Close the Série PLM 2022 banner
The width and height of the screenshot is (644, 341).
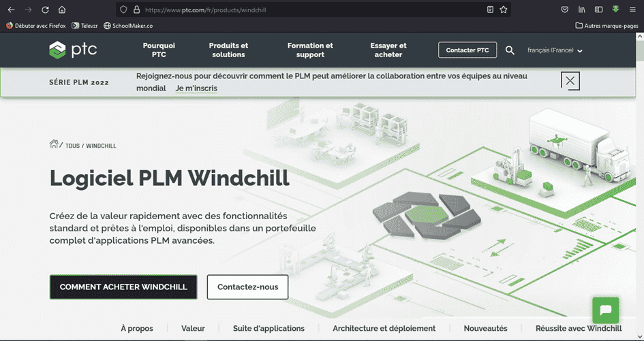pos(570,81)
